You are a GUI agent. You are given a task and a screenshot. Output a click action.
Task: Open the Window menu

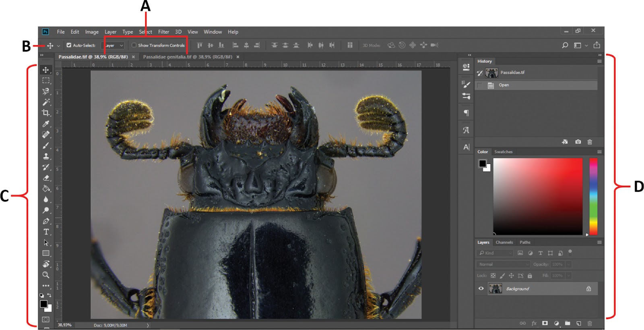(213, 32)
